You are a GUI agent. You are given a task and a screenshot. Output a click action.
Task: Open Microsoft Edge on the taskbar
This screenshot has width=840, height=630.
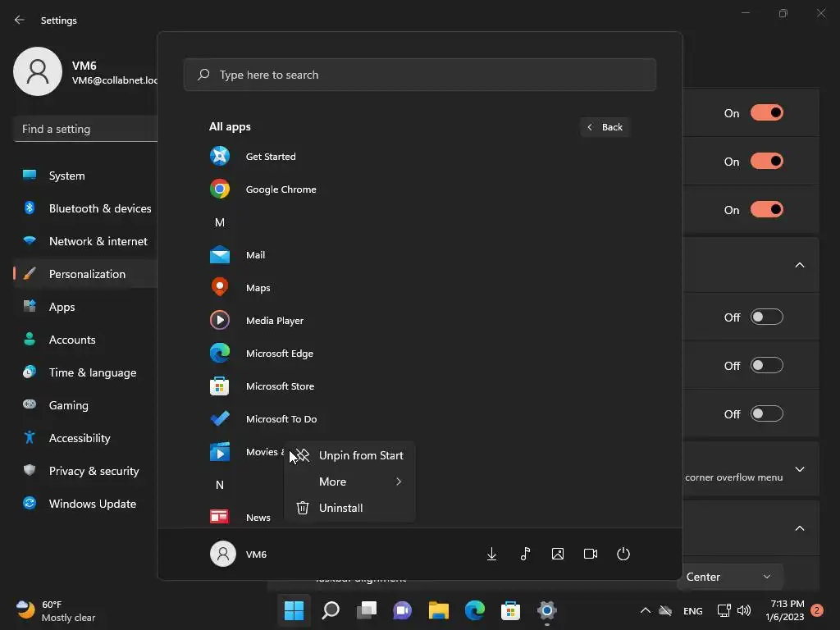[x=475, y=610]
